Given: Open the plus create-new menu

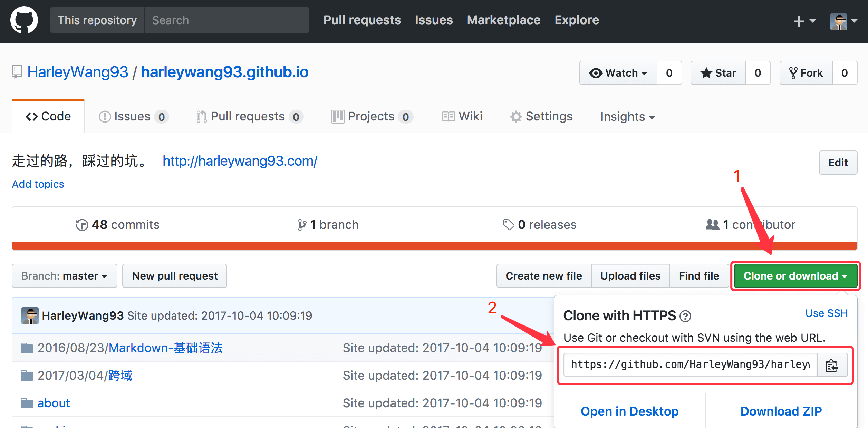Looking at the screenshot, I should [x=805, y=21].
